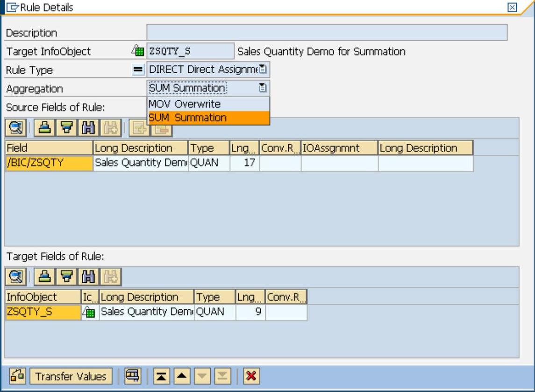Open the Rule Type dropdown
Image resolution: width=535 pixels, height=392 pixels.
(x=263, y=70)
